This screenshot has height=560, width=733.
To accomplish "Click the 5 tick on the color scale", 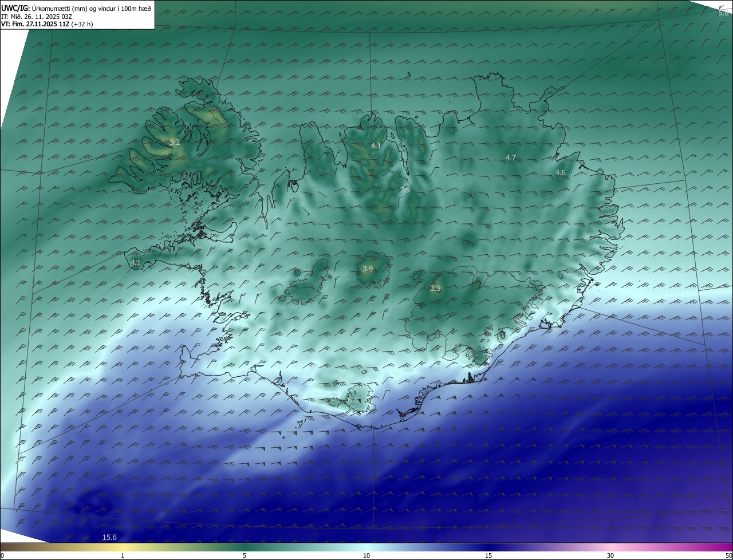I will [245, 555].
